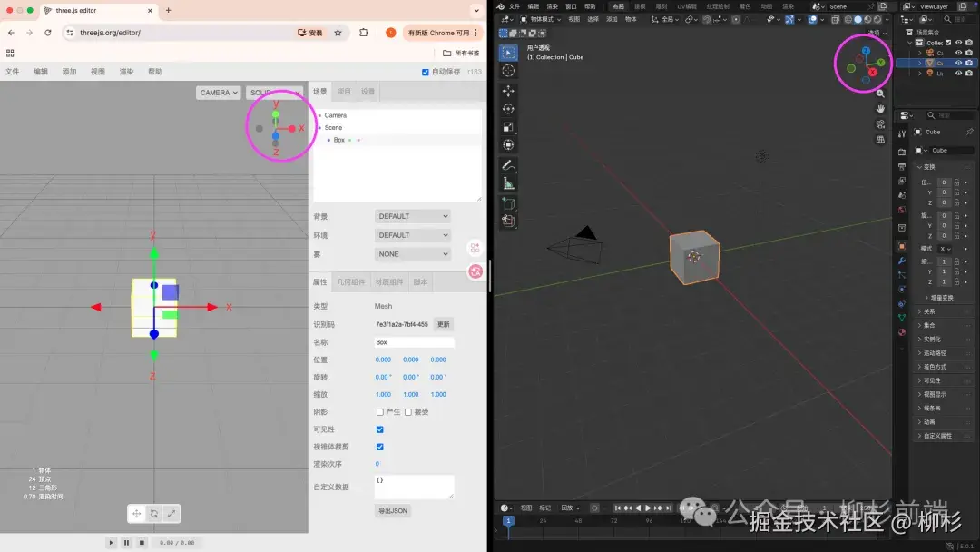Click three.js editor rotate mode icon
This screenshot has width=980, height=552.
pyautogui.click(x=153, y=513)
